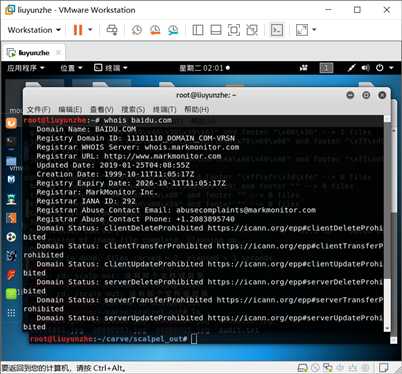
Task: Open the 搜索(S) terminal menu
Action: (x=133, y=110)
